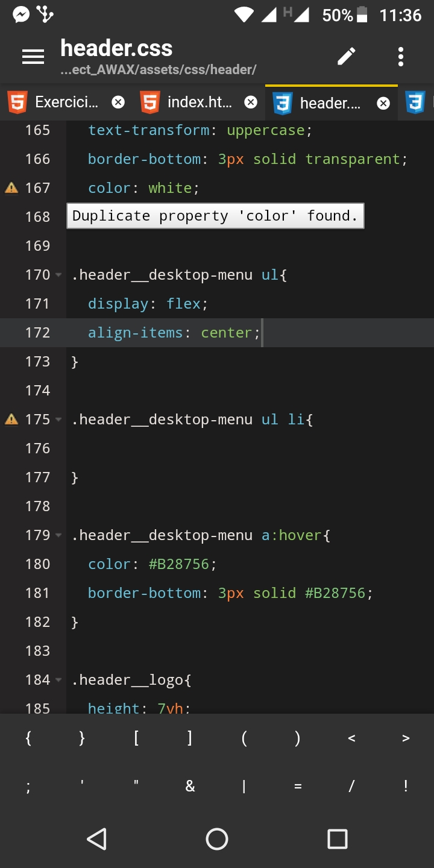The image size is (434, 868).
Task: Insert the opening curly brace key
Action: [x=28, y=738]
